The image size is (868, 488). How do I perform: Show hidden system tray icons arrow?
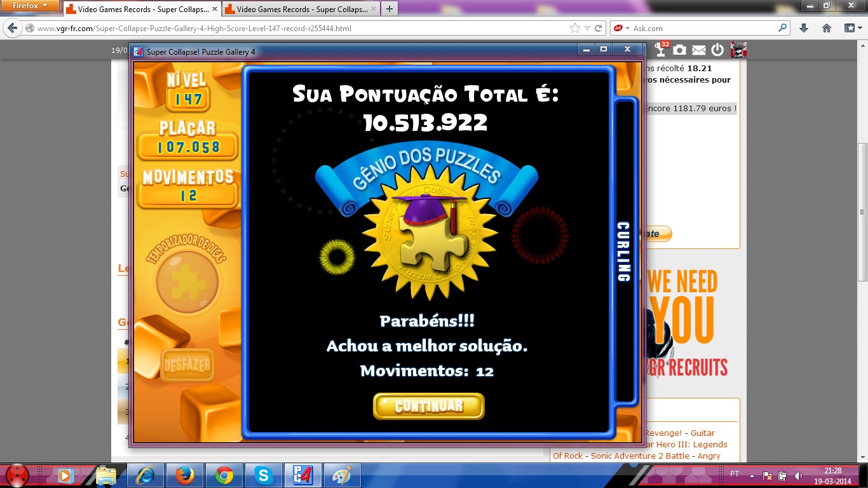coord(752,475)
